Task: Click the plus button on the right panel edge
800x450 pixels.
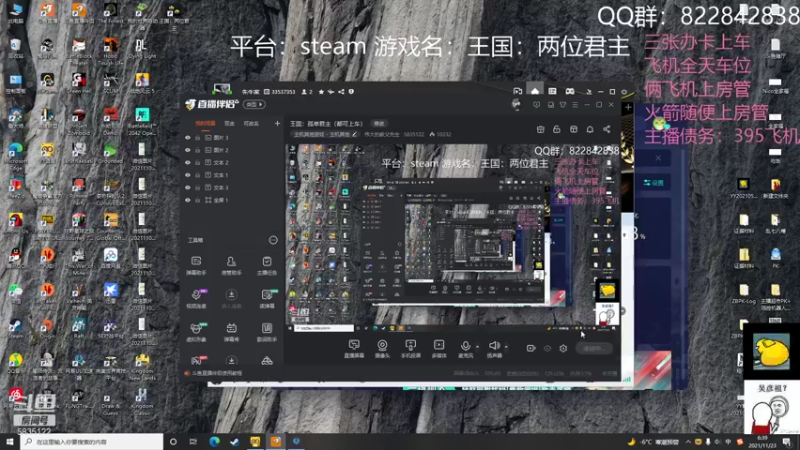Action: tap(628, 108)
